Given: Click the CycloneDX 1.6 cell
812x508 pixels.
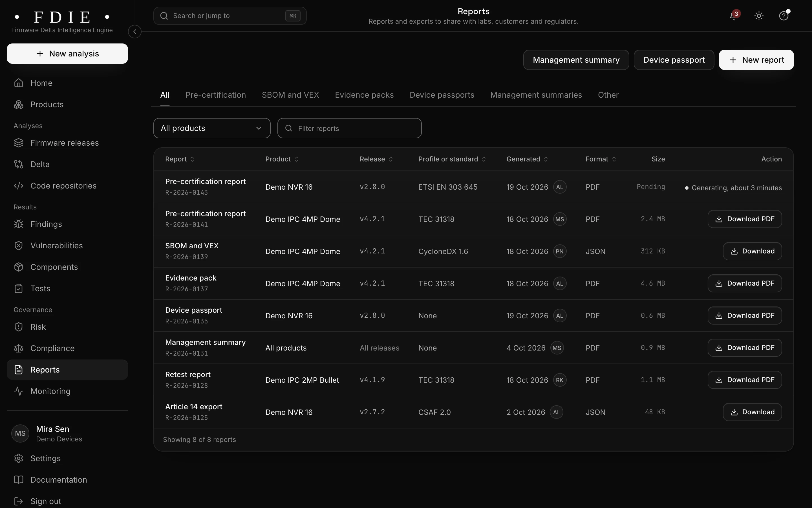Looking at the screenshot, I should click(443, 251).
